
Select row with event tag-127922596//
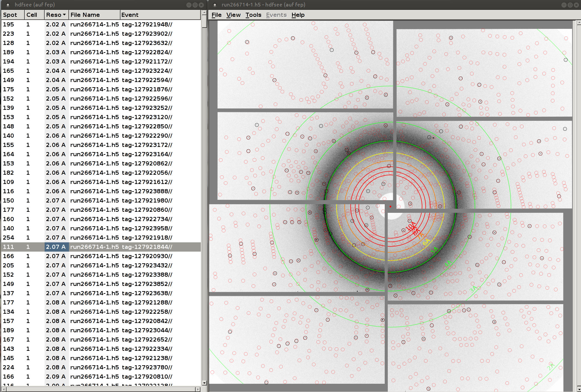101,99
